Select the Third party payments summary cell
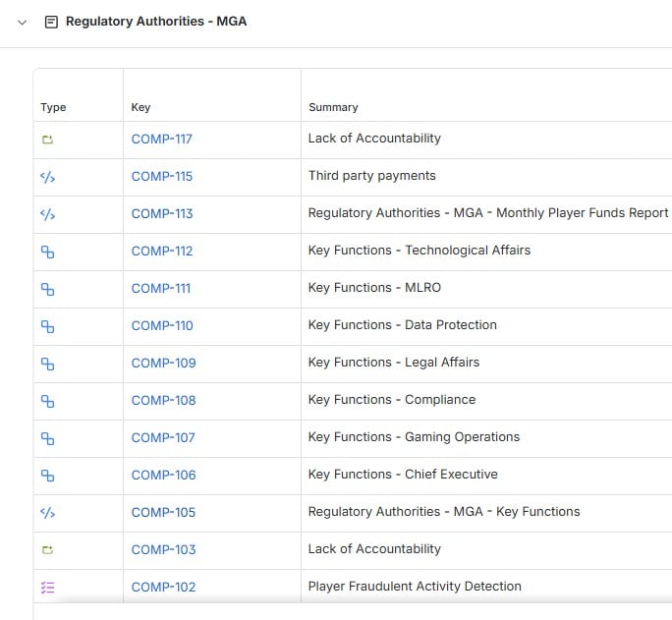Image resolution: width=672 pixels, height=620 pixels. pos(371,176)
